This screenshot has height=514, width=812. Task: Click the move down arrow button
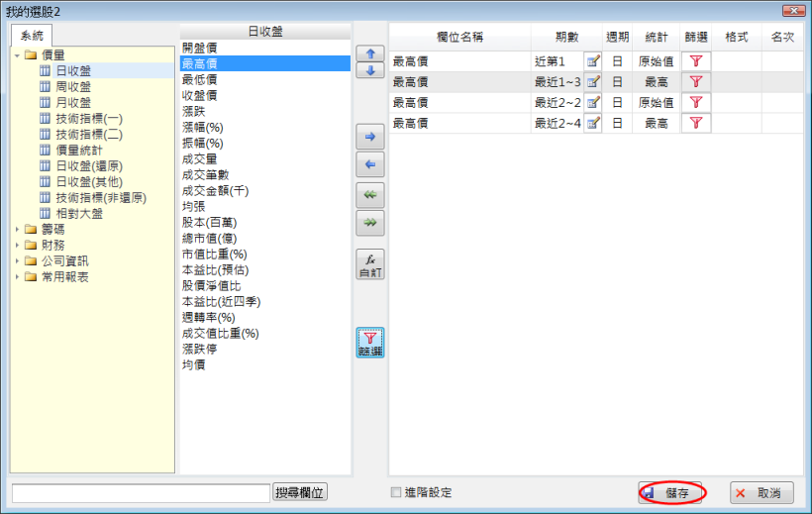[369, 70]
